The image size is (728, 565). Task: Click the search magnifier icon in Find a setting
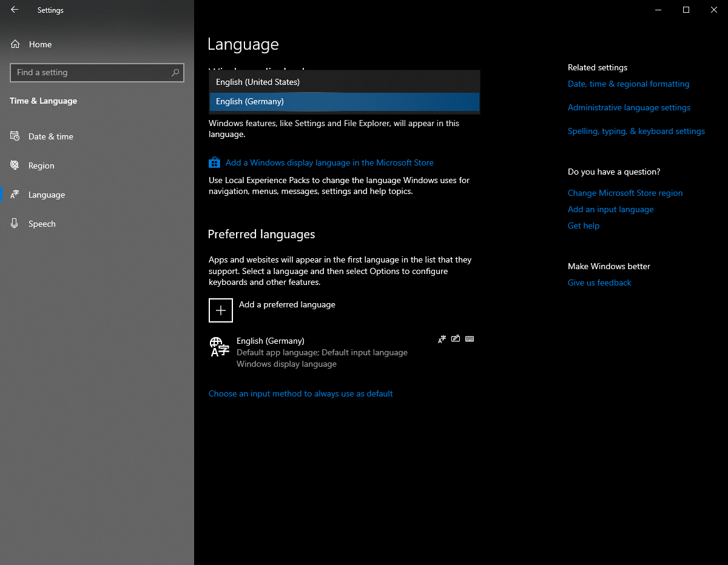(x=175, y=73)
